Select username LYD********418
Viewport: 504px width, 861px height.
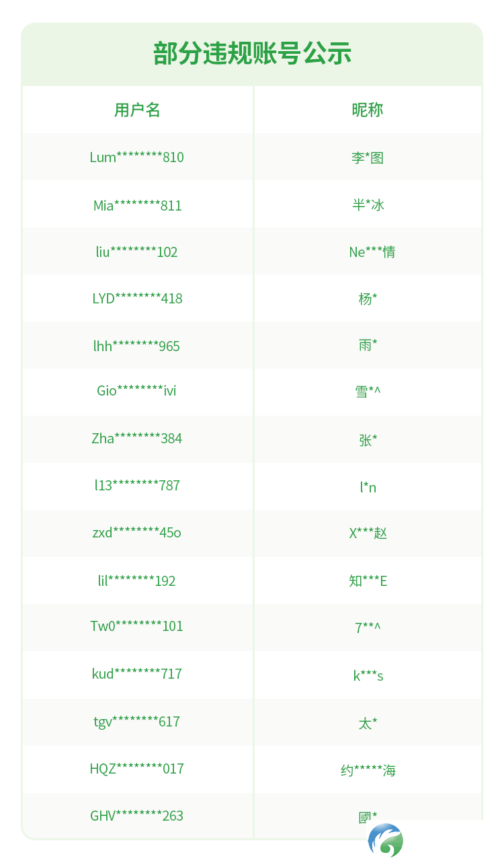click(x=137, y=299)
